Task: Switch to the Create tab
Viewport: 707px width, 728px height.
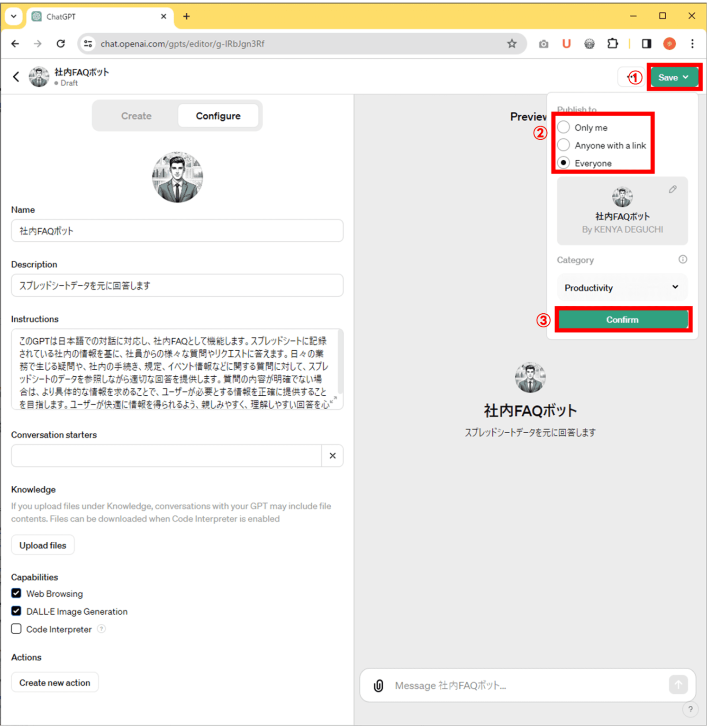Action: (x=136, y=115)
